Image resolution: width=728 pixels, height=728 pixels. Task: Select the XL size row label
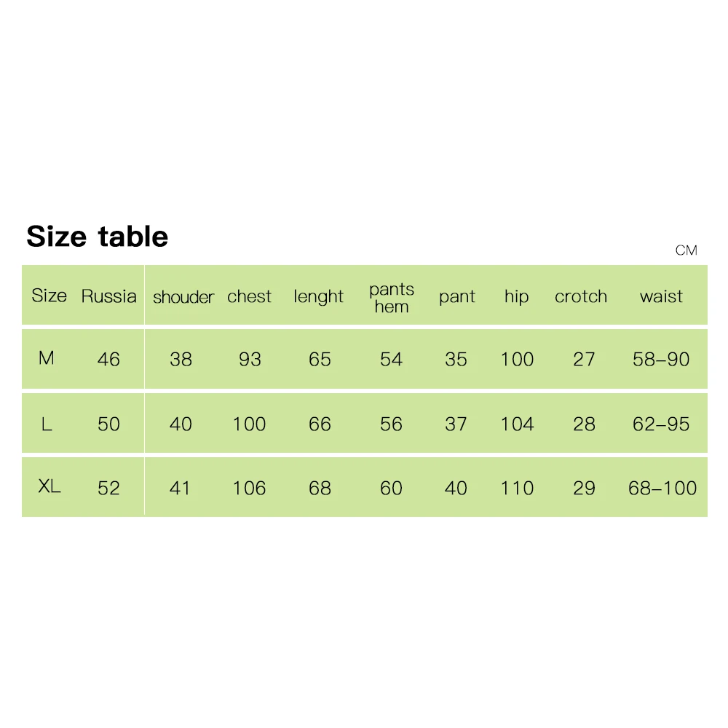(50, 487)
